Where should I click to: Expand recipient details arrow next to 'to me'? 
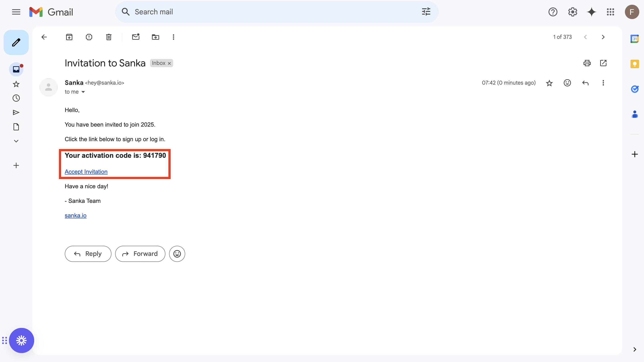click(x=83, y=92)
